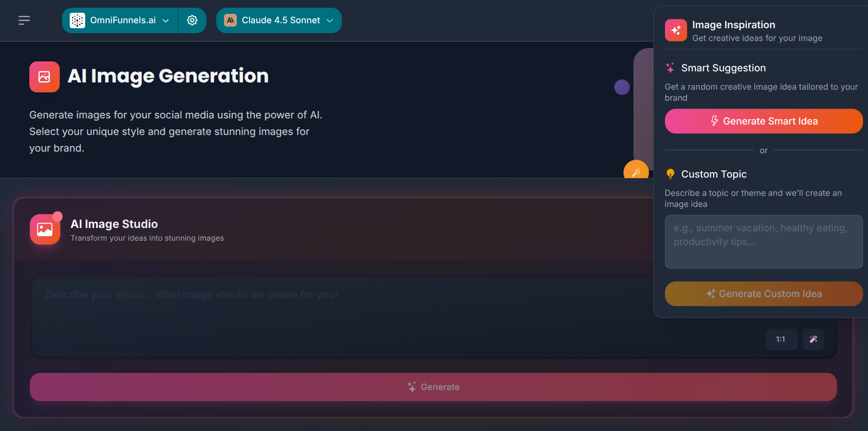The width and height of the screenshot is (868, 431).
Task: Click the Image Inspiration sparkle icon
Action: tap(676, 30)
